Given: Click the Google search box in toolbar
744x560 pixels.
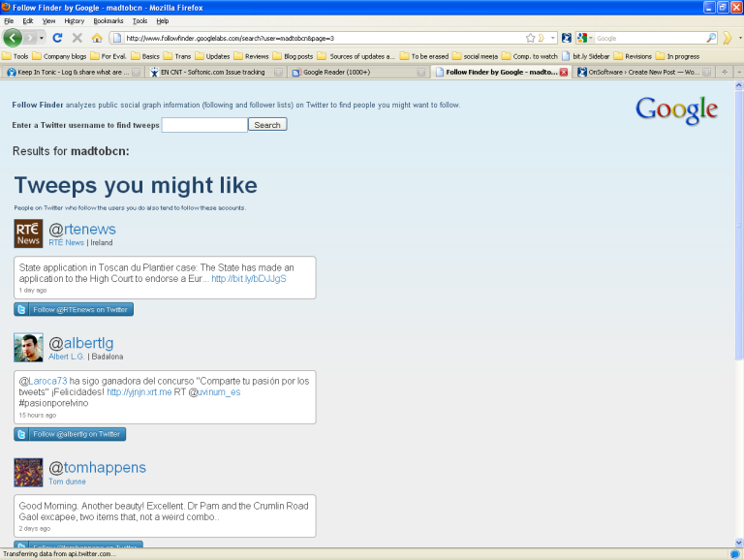Looking at the screenshot, I should point(650,38).
